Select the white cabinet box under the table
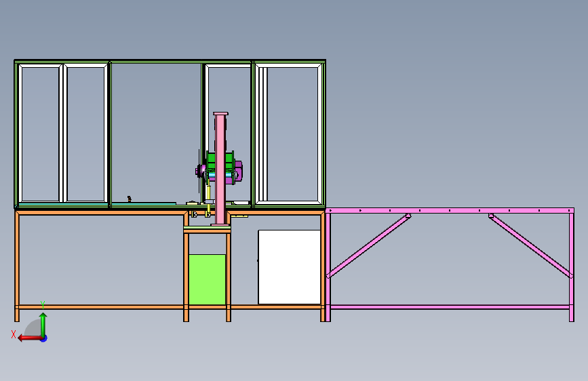The height and width of the screenshot is (381, 588). point(289,267)
